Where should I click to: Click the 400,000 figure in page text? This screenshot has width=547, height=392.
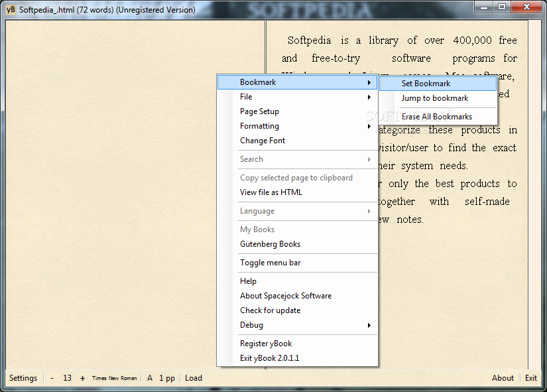(x=472, y=40)
